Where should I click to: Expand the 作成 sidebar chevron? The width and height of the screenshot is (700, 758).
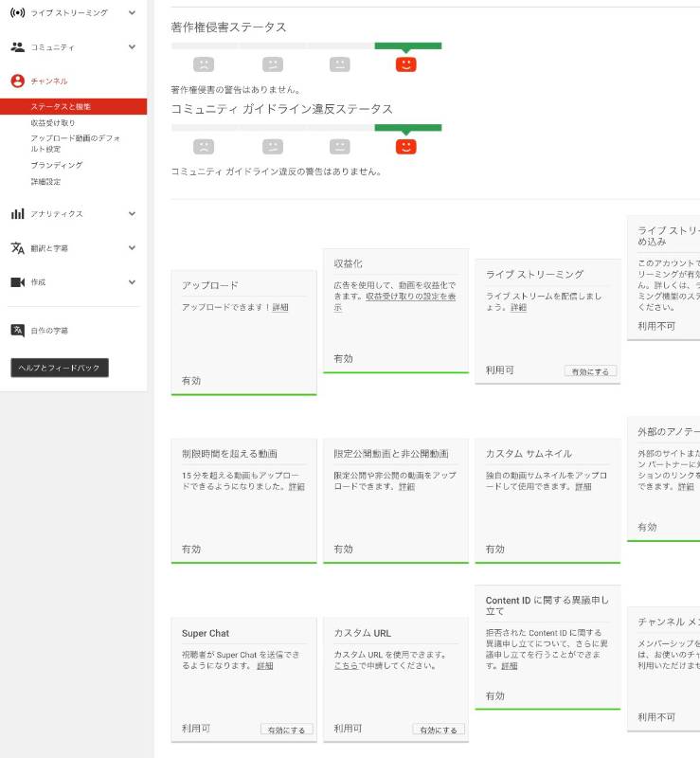[132, 281]
